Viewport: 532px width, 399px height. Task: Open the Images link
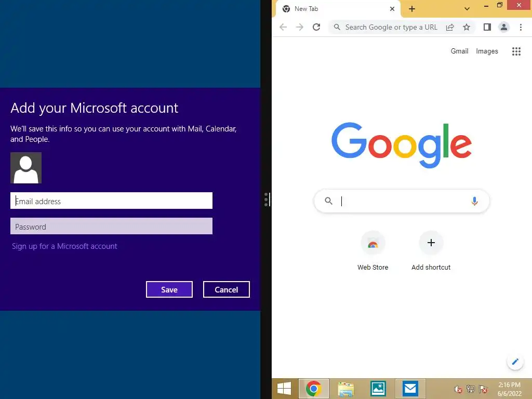[x=487, y=51]
